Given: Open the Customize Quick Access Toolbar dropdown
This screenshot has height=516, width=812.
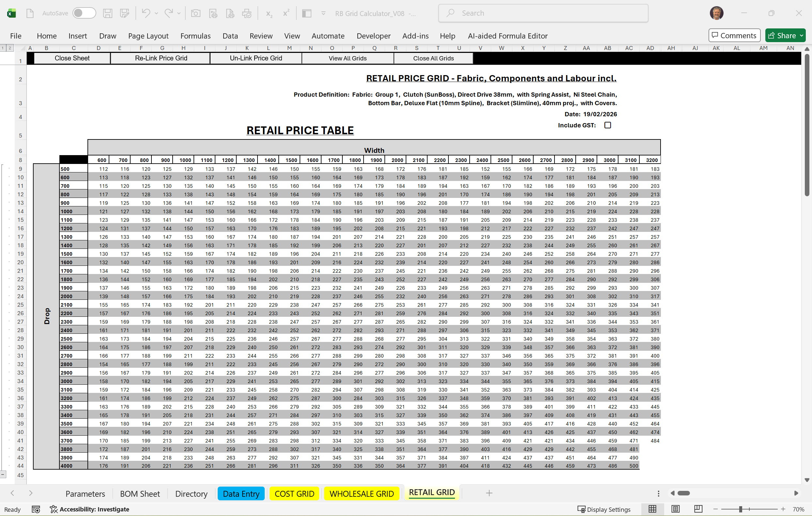Looking at the screenshot, I should pyautogui.click(x=323, y=13).
